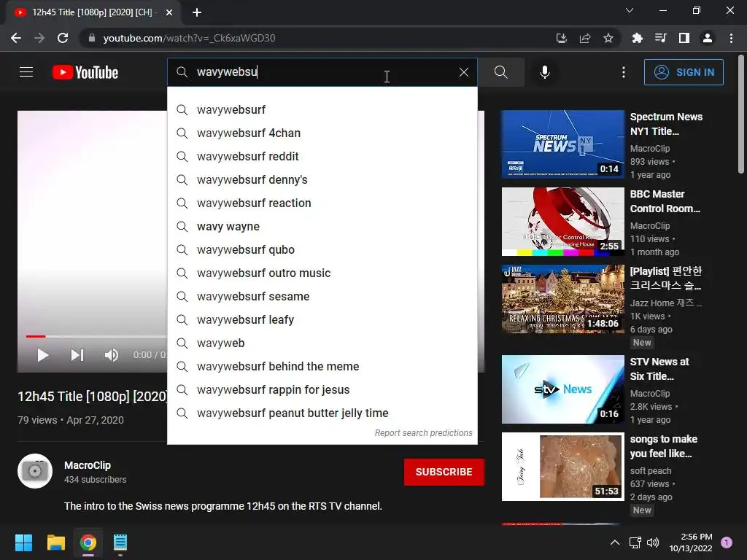The width and height of the screenshot is (747, 560).
Task: Click the red SUBSCRIBE button
Action: [x=444, y=472]
